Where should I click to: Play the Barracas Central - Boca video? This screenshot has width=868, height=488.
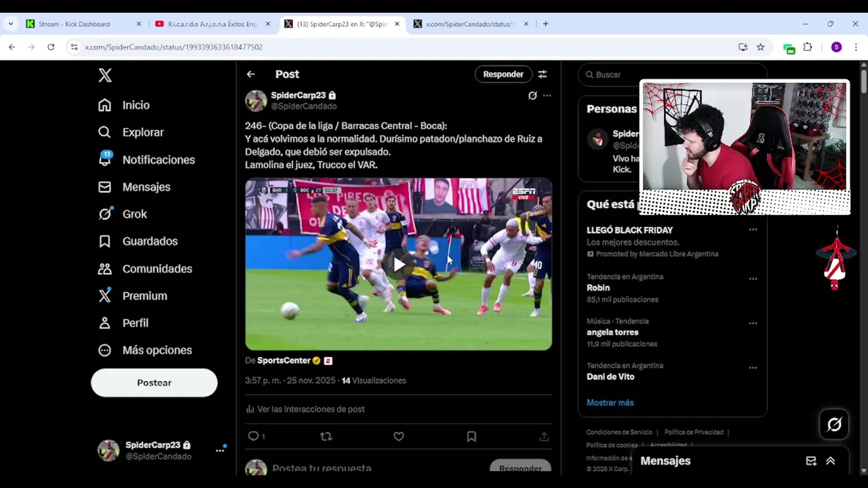point(399,264)
